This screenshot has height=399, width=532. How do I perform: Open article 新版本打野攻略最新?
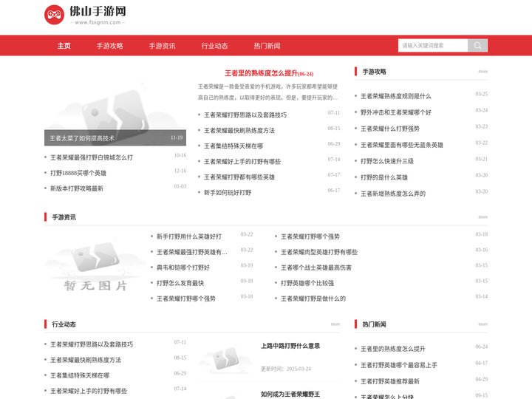click(77, 188)
